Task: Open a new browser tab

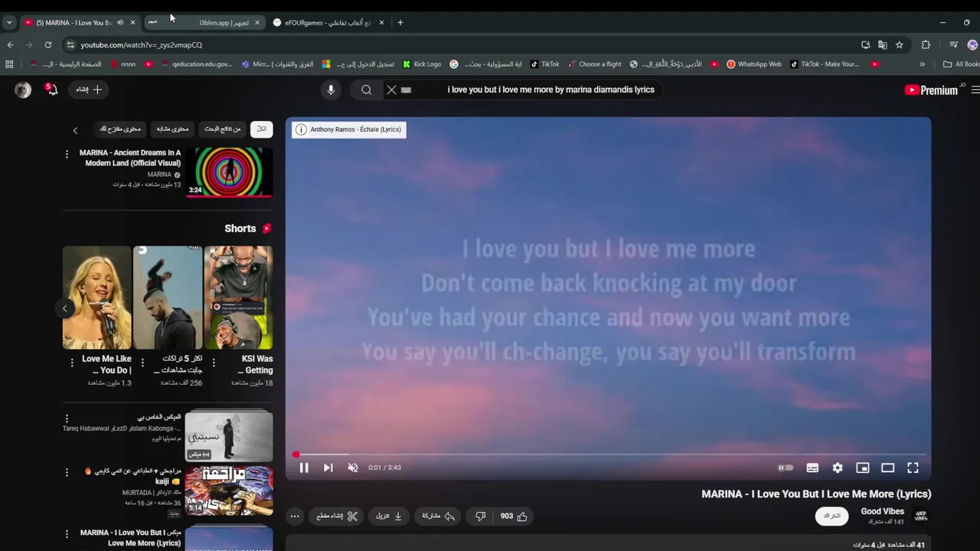Action: [400, 23]
